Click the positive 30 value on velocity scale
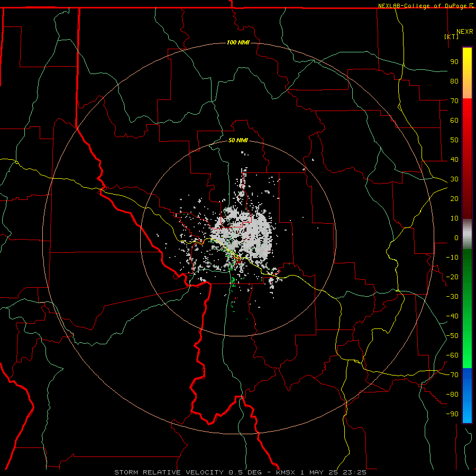This screenshot has width=476, height=476. 454,179
